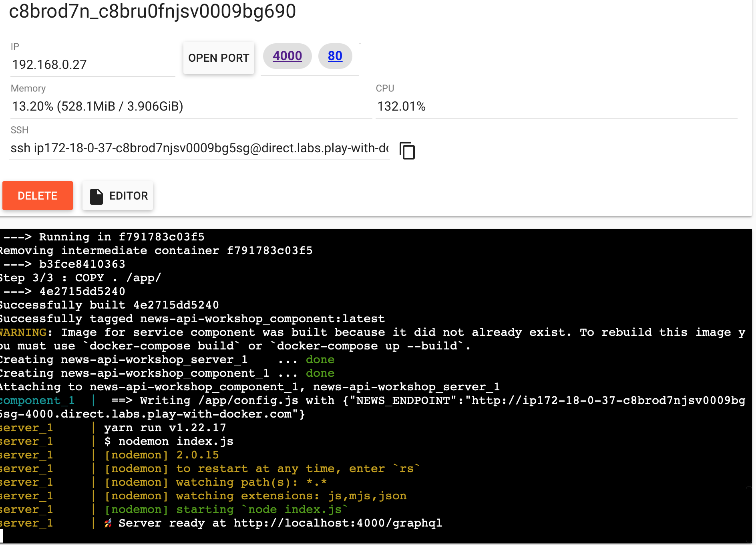
Task: Click the OPEN PORT button
Action: point(219,58)
